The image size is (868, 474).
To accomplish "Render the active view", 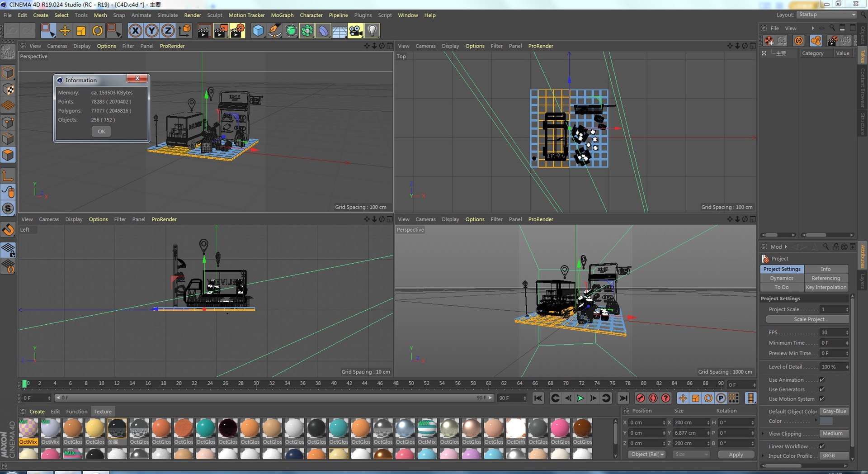I will coord(204,31).
